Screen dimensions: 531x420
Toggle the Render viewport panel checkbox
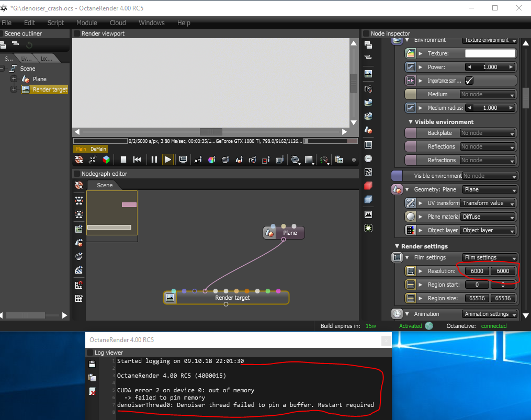pos(77,33)
